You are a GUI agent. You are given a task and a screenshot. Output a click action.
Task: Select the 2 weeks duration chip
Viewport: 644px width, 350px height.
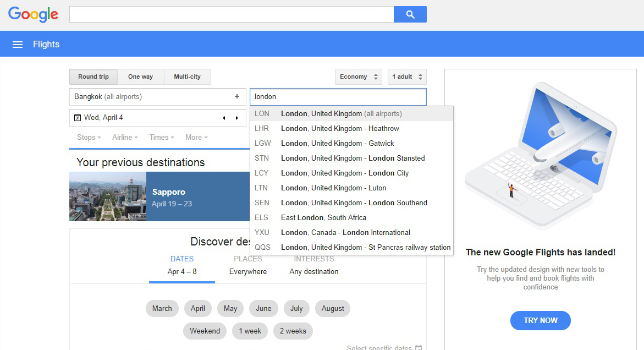[x=293, y=331]
